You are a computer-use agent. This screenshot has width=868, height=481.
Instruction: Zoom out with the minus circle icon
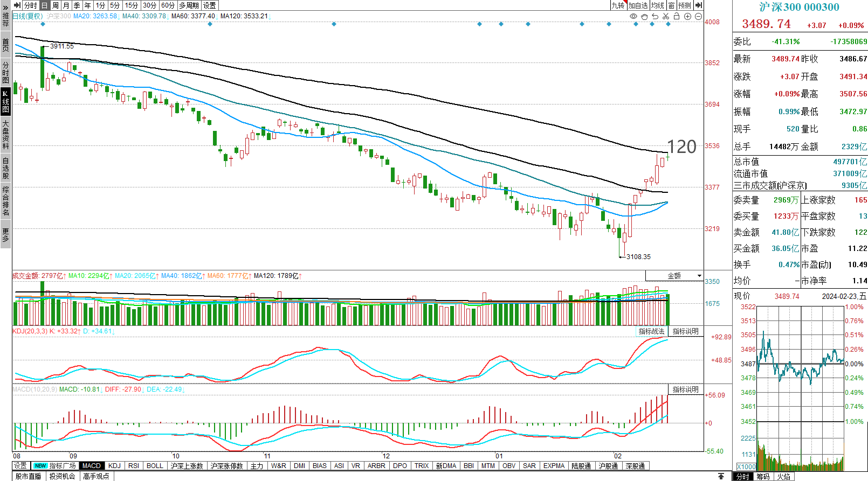point(698,16)
